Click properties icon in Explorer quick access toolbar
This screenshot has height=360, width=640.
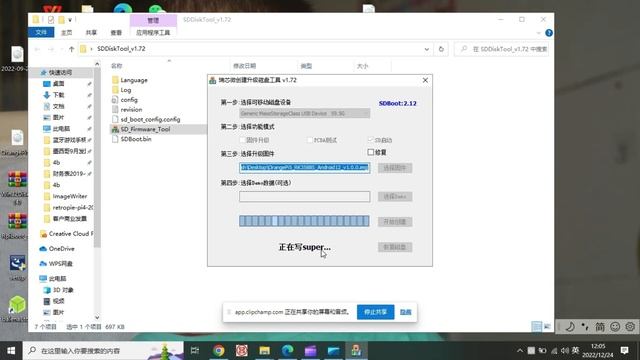click(51, 20)
